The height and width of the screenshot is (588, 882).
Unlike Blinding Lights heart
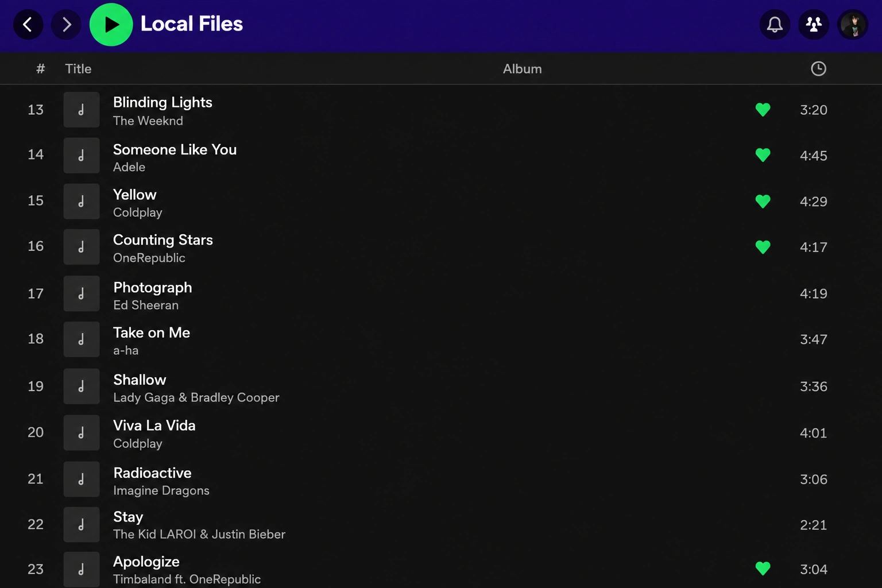tap(763, 110)
